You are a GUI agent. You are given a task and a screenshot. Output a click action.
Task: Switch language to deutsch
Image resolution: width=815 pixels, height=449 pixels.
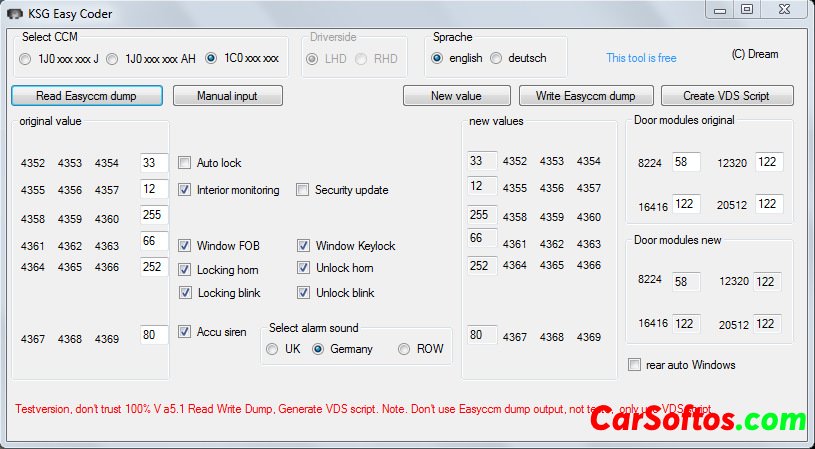[x=496, y=58]
